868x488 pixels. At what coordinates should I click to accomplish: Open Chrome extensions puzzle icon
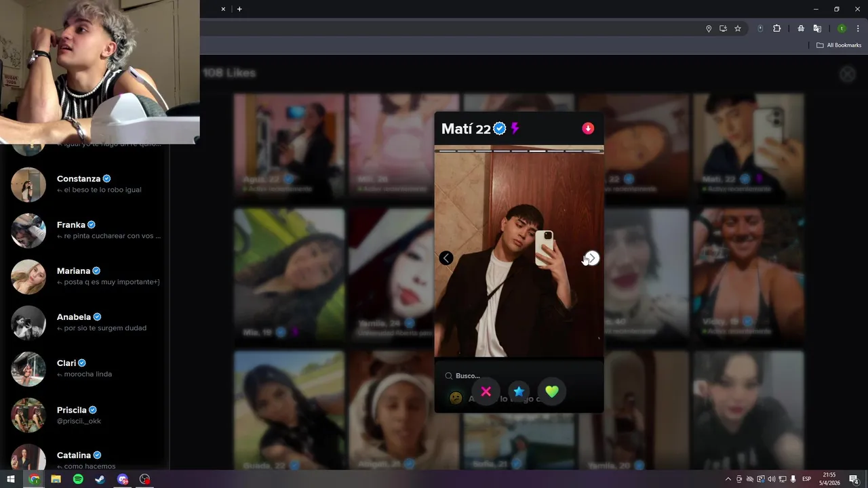click(x=777, y=28)
